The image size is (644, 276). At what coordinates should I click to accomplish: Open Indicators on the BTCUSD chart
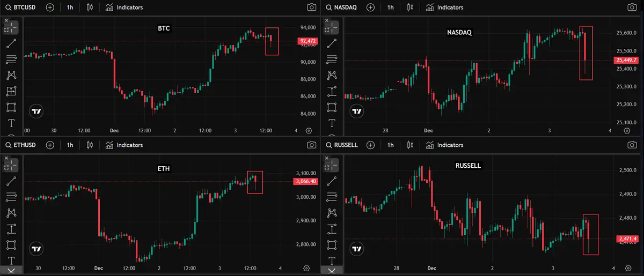124,8
